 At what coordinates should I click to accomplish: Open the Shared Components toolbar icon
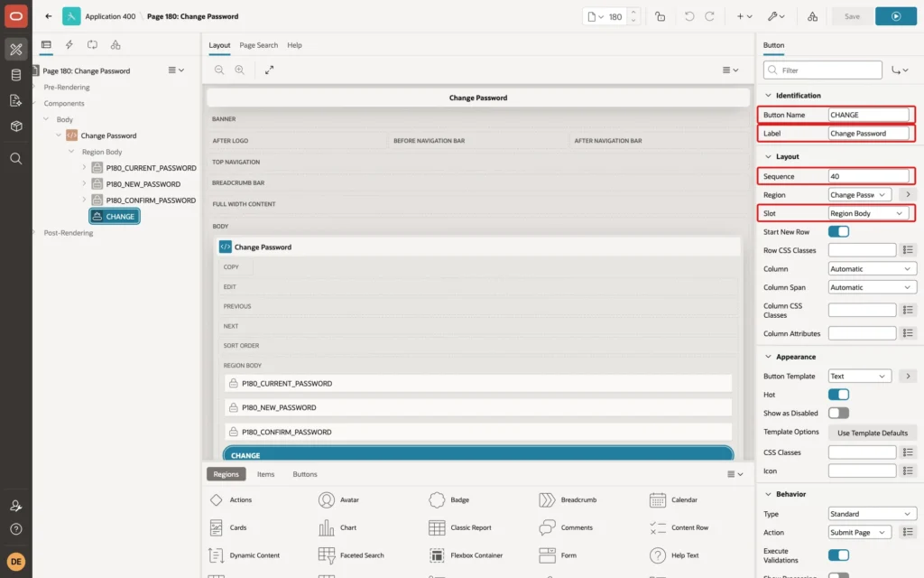pos(813,16)
